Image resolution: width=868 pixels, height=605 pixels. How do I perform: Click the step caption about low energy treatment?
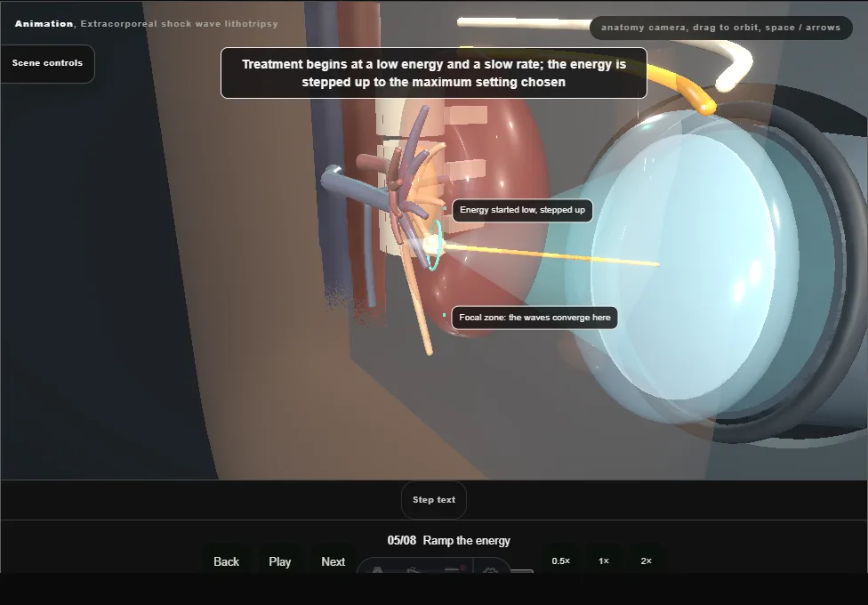click(434, 73)
